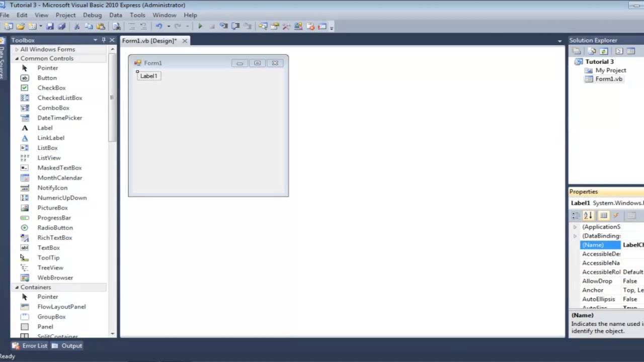644x362 pixels.
Task: Open the Toolbox wrench-and-hammer toolbar icon
Action: 286,26
